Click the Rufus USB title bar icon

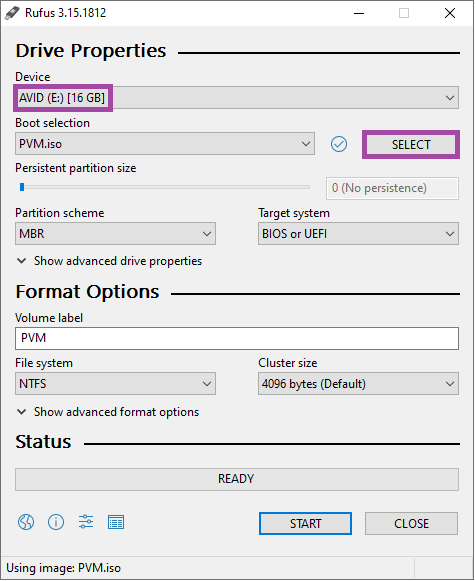(x=12, y=13)
